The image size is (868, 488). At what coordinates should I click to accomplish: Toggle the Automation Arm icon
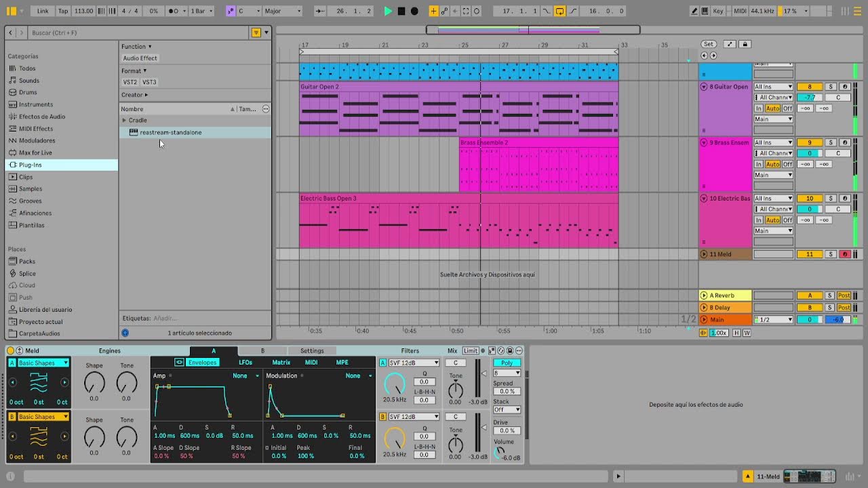[x=444, y=11]
